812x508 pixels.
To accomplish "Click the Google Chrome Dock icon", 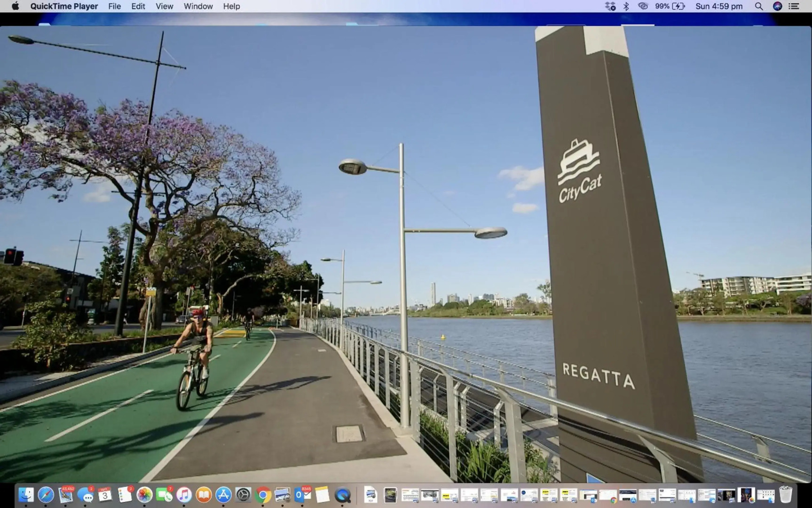I will coord(263,495).
